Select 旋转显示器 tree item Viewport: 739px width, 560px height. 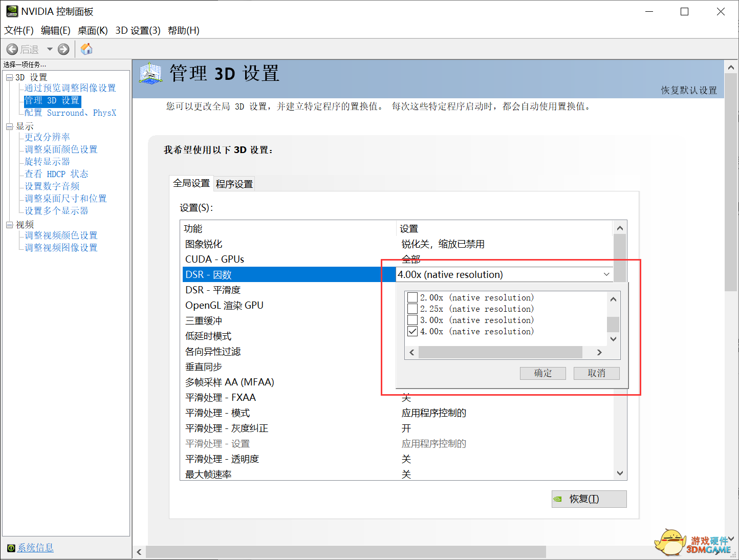(47, 162)
